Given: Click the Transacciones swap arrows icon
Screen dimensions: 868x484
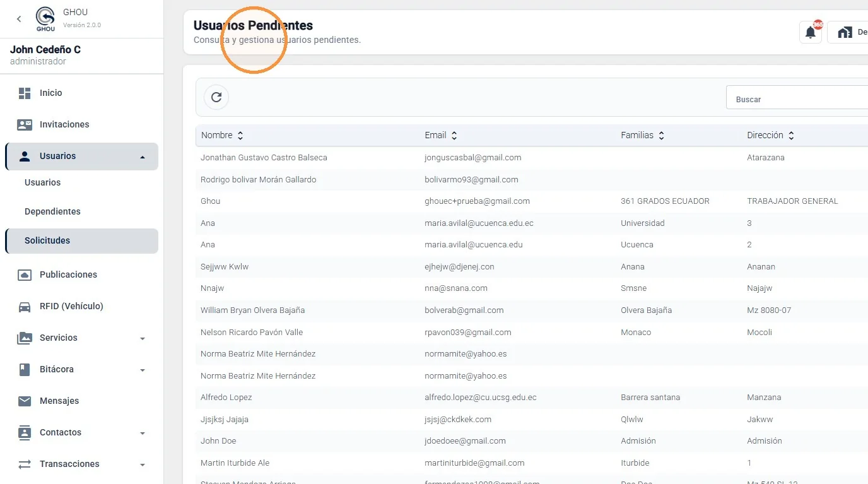Looking at the screenshot, I should coord(25,464).
